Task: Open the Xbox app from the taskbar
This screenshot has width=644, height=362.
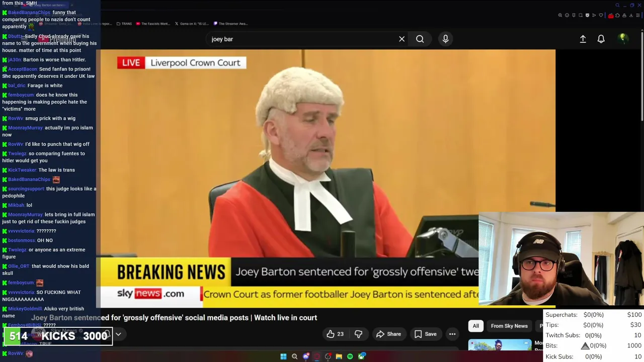Action: [362, 356]
